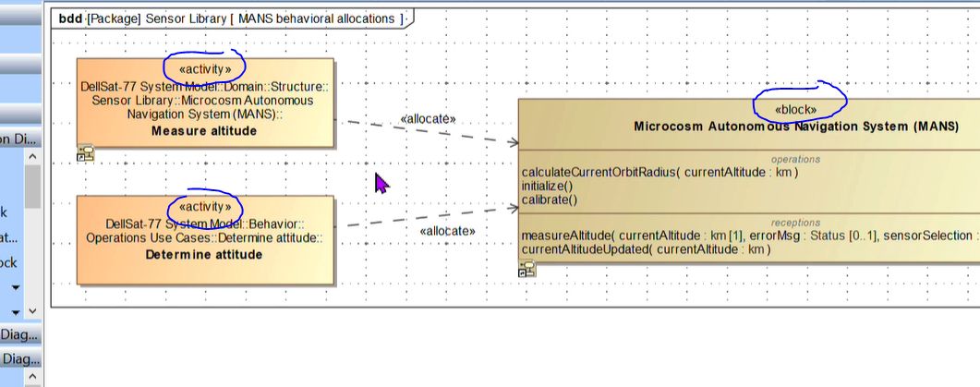Select the «allocate» label from Determine attitude

tap(447, 231)
